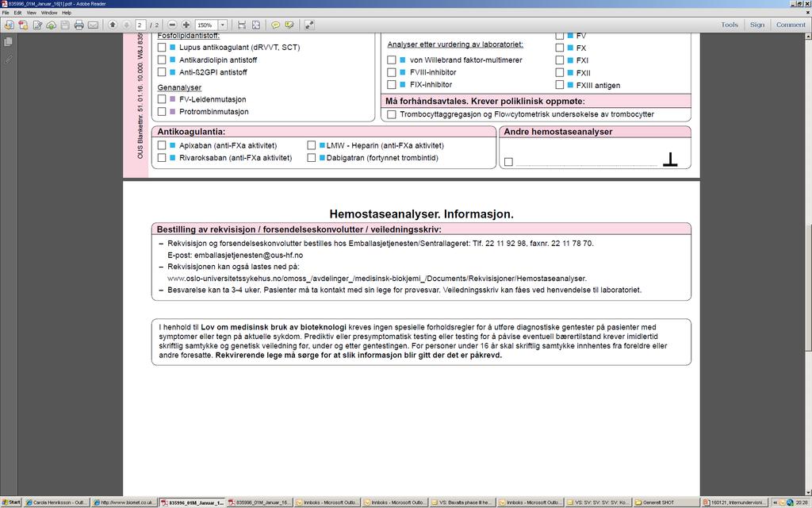
Task: Go to previous page arrow
Action: 113,25
